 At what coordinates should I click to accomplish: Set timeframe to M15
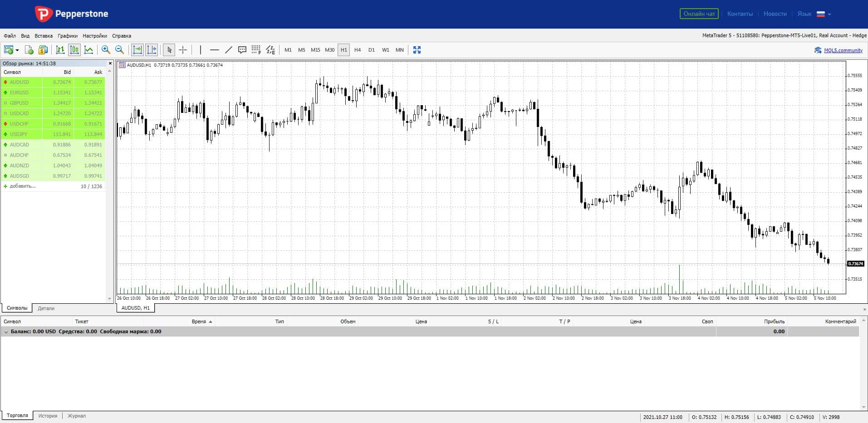pyautogui.click(x=315, y=50)
